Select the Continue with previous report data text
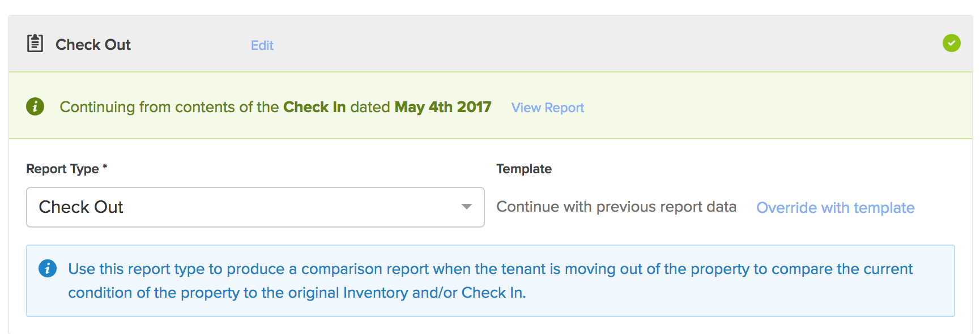980x334 pixels. click(616, 207)
